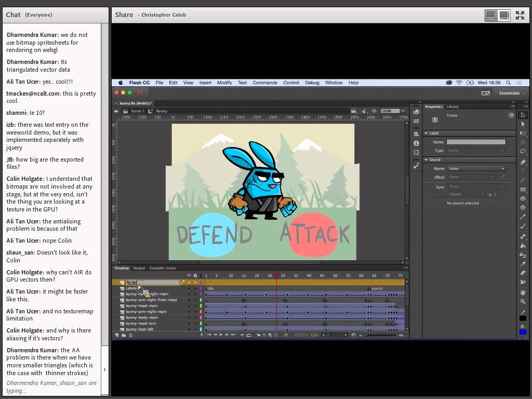Click the Wi-Fi status icon
This screenshot has height=399, width=532.
click(x=459, y=83)
